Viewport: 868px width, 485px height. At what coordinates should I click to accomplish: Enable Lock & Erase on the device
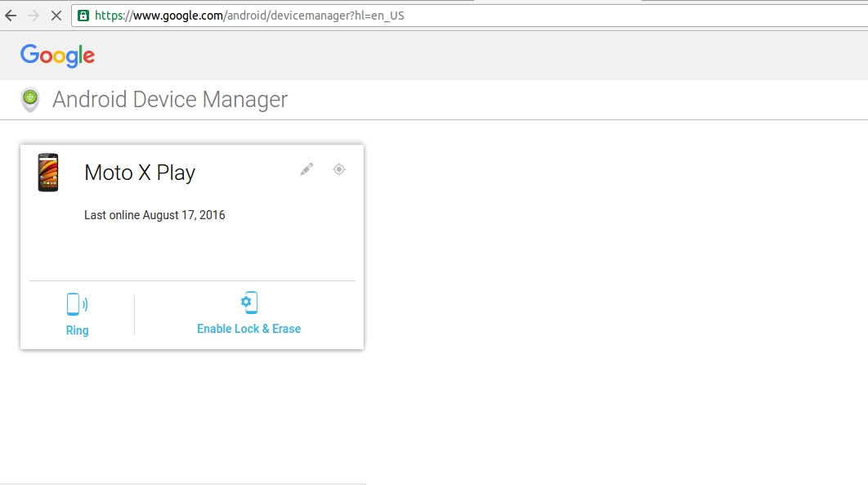pyautogui.click(x=249, y=329)
